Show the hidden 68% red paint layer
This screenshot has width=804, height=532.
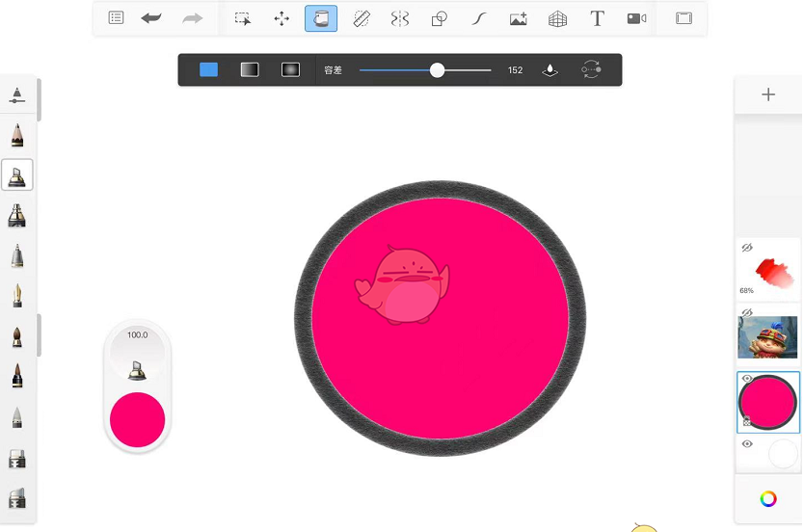747,248
